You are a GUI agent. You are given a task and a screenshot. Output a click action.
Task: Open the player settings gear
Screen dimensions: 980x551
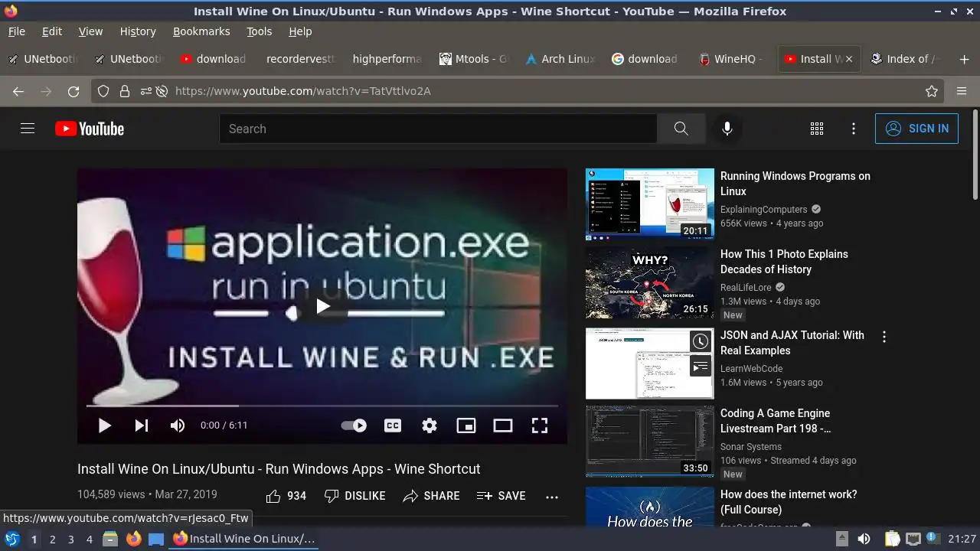click(x=430, y=425)
